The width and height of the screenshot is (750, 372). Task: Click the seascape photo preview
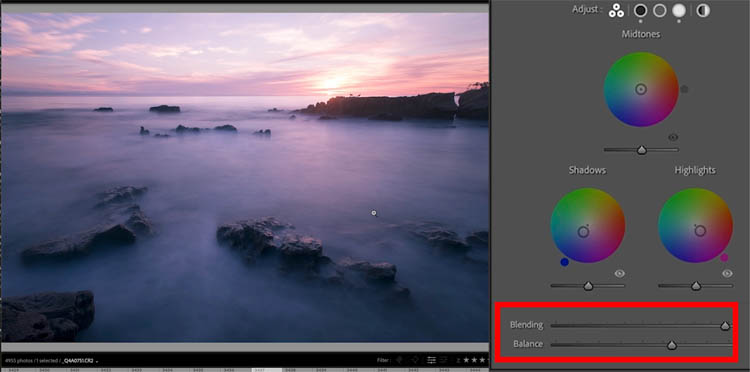[244, 177]
